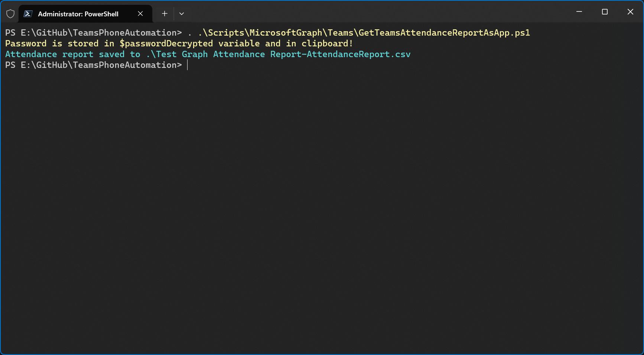Open the new tab profiles dropdown
The image size is (644, 355).
(x=182, y=14)
